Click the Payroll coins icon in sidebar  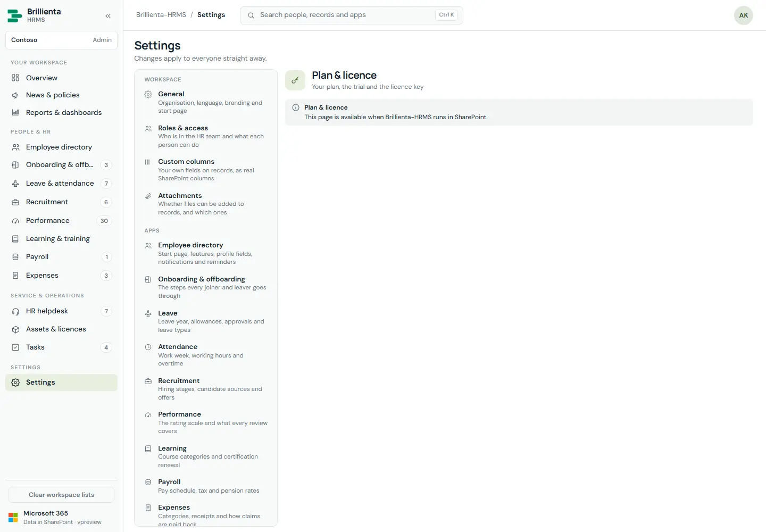pos(15,257)
